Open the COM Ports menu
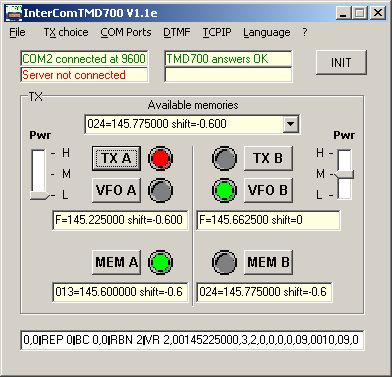The height and width of the screenshot is (377, 392). 126,32
